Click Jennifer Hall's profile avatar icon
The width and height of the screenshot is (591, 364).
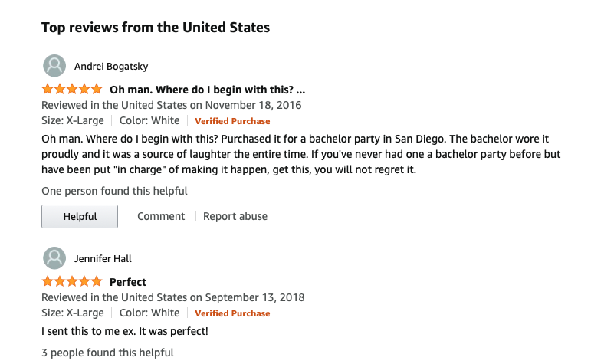54,258
